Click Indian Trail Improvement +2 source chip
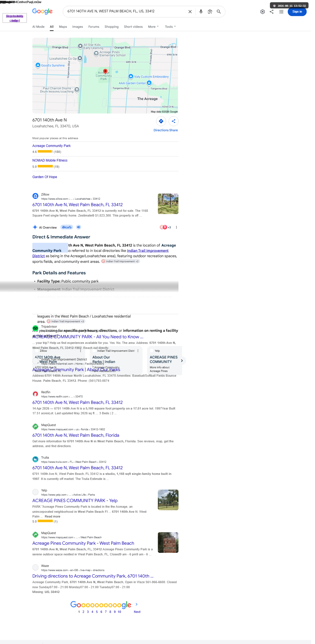The width and height of the screenshot is (315, 644). pos(120,261)
